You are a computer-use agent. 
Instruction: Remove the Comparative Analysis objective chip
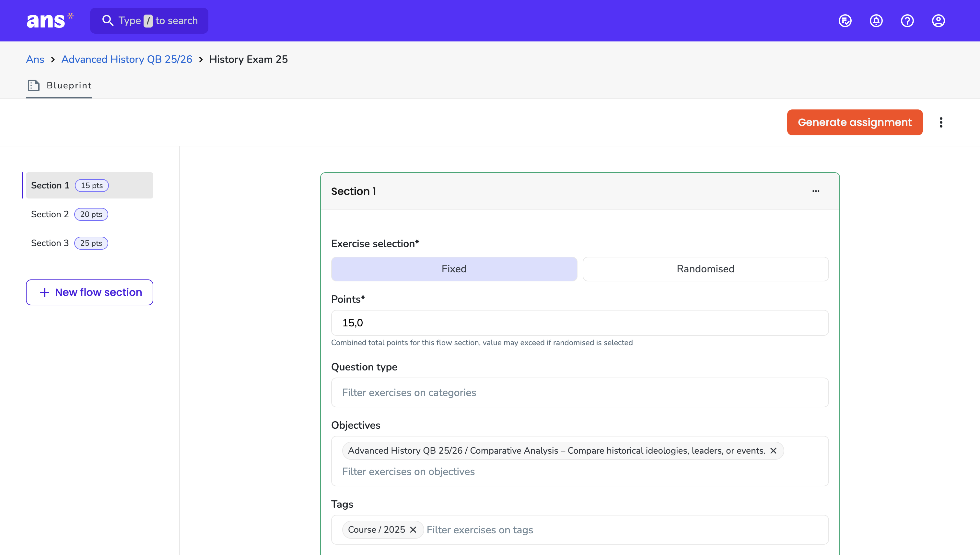tap(773, 450)
